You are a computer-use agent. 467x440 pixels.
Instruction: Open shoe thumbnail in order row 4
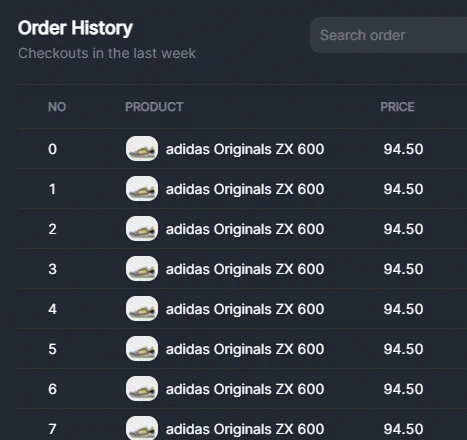tap(142, 309)
